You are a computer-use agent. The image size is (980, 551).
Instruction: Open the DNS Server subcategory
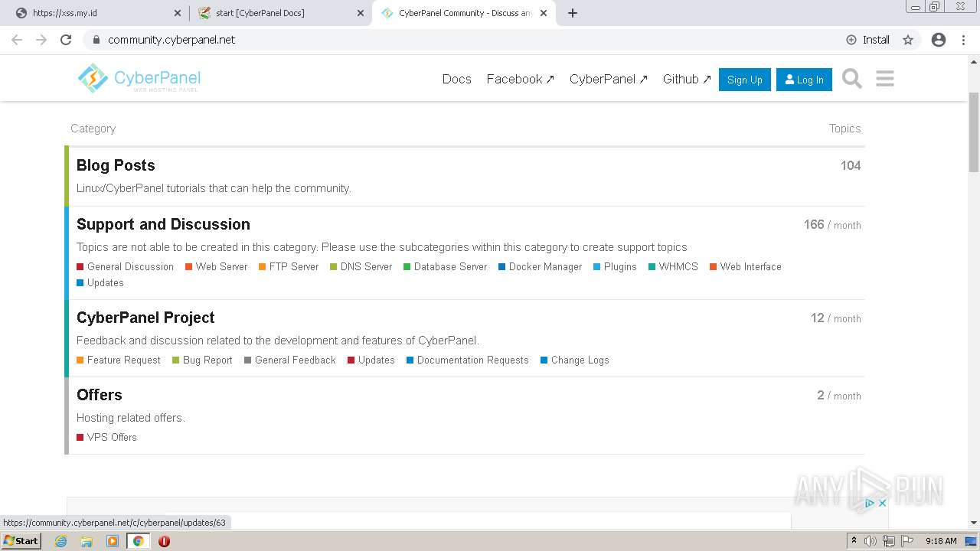pos(361,266)
